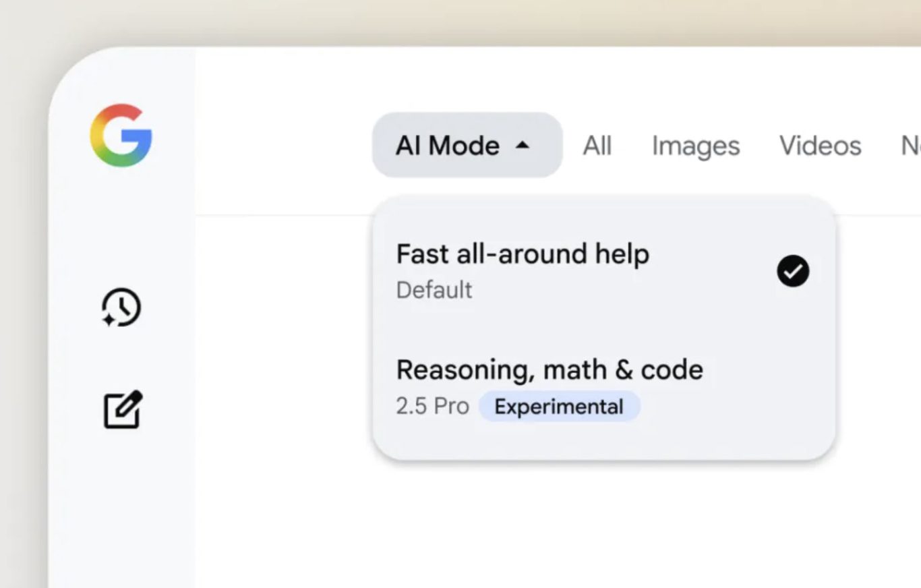Start a new chat with the compose icon

click(x=123, y=409)
